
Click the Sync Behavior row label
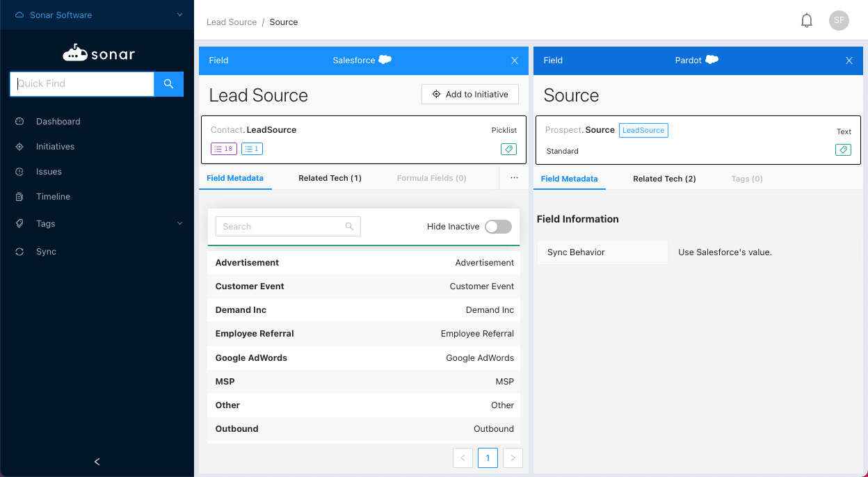click(576, 252)
